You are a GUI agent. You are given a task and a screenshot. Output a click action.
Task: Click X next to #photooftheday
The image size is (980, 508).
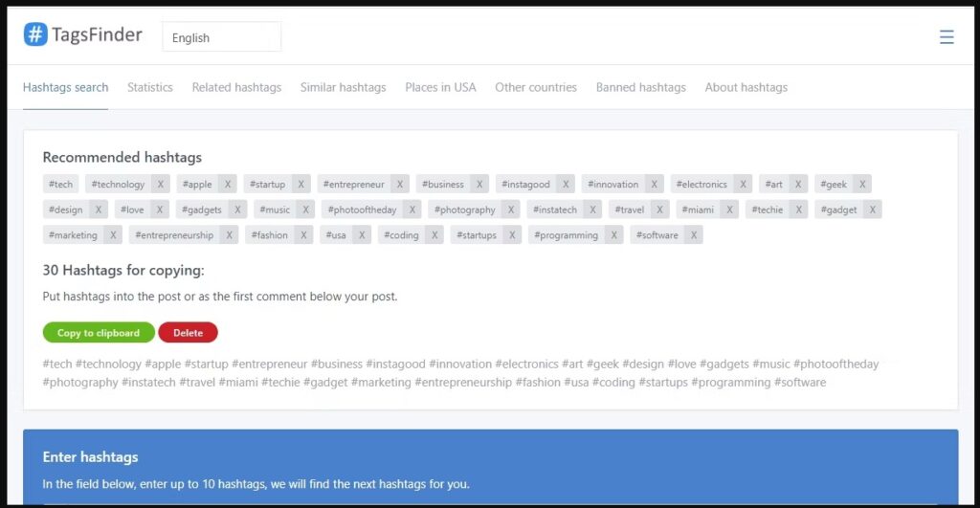tap(412, 210)
